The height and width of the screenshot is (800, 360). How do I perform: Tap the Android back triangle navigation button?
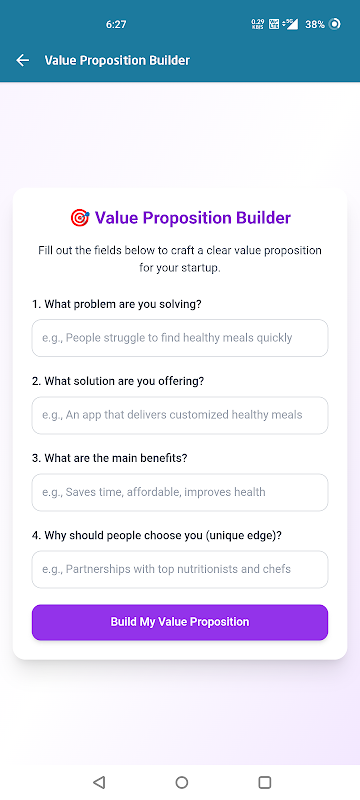99,782
